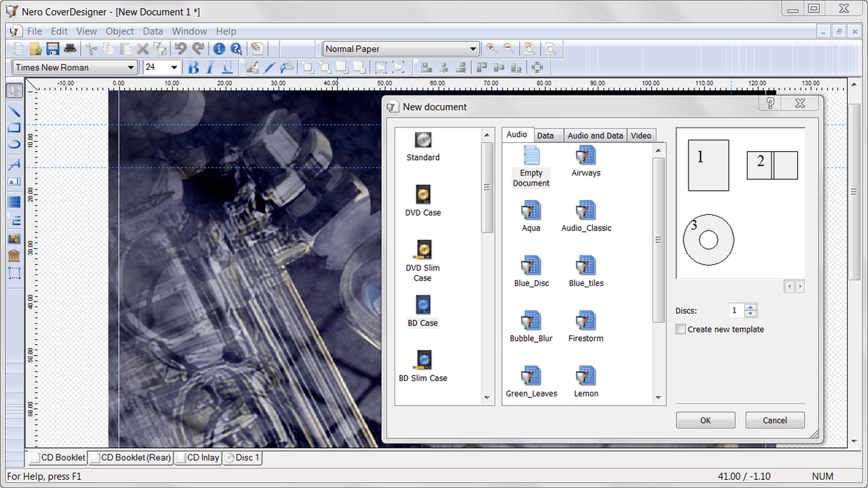The image size is (868, 488).
Task: Switch to the Video tab
Action: pos(641,136)
